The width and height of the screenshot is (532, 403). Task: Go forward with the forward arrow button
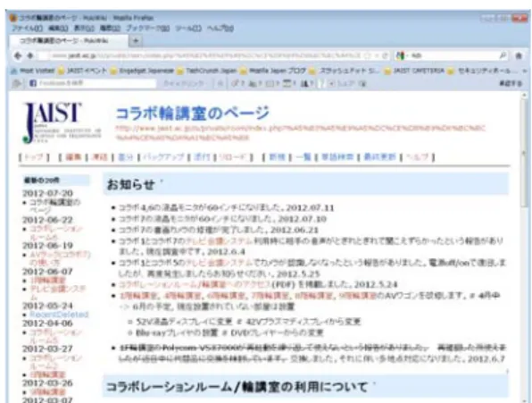coord(30,55)
